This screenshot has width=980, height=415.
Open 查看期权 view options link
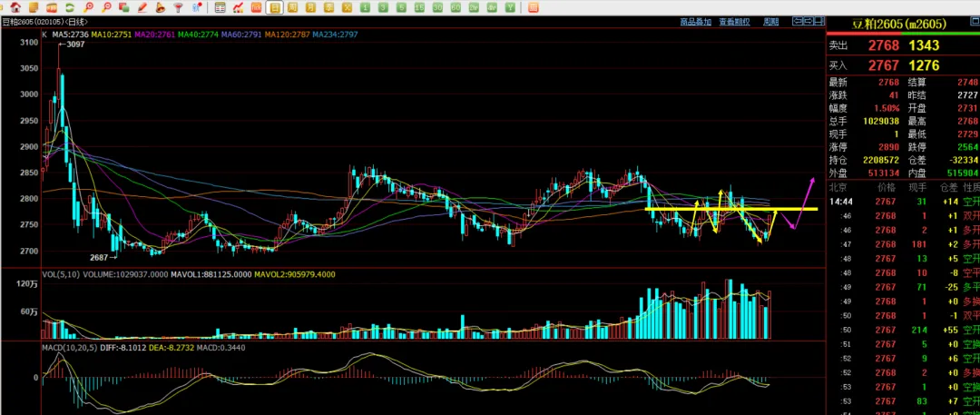(734, 22)
